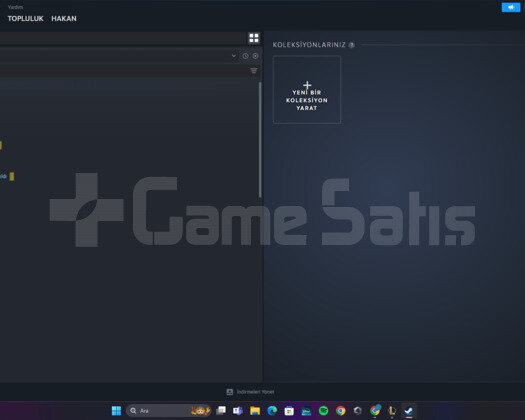The width and height of the screenshot is (525, 420).
Task: Click Yeni Bir Koleksiyon Yarat tile
Action: (307, 90)
